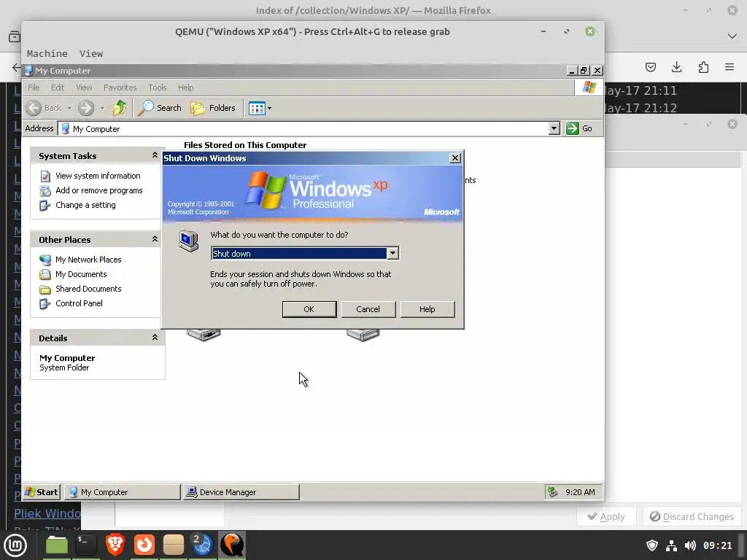Collapse the Details panel
The image size is (747, 560).
click(x=155, y=337)
